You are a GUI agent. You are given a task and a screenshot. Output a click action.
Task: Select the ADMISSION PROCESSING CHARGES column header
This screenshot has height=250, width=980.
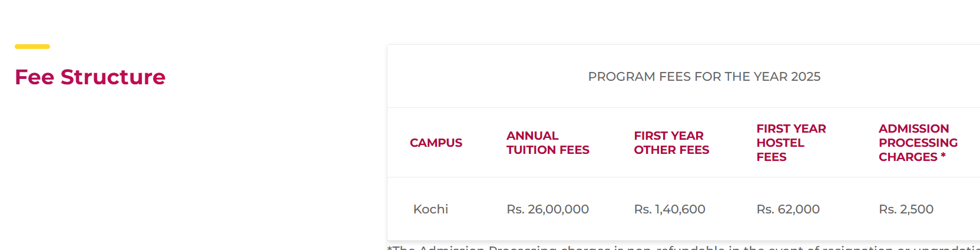pyautogui.click(x=918, y=143)
